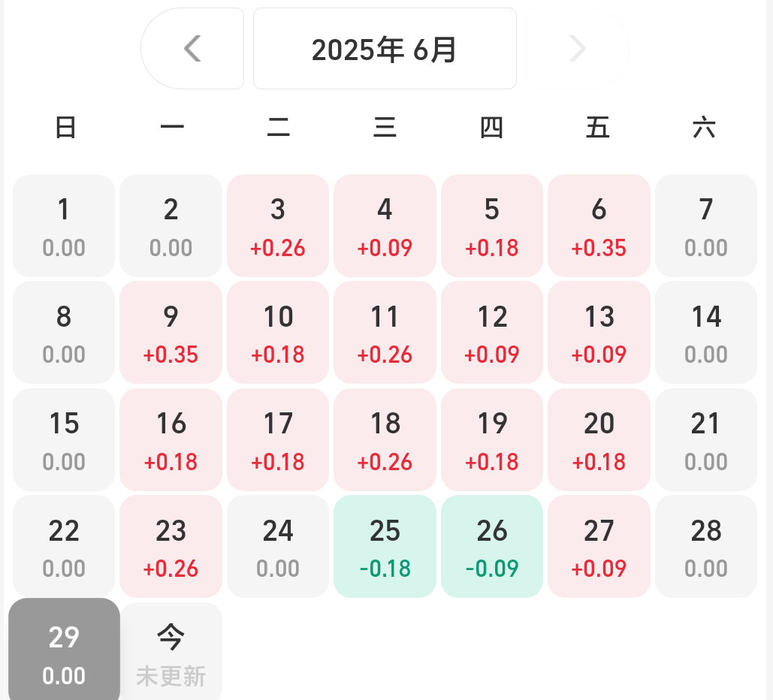Select June 27 with +0.09
This screenshot has width=773, height=700.
click(599, 546)
